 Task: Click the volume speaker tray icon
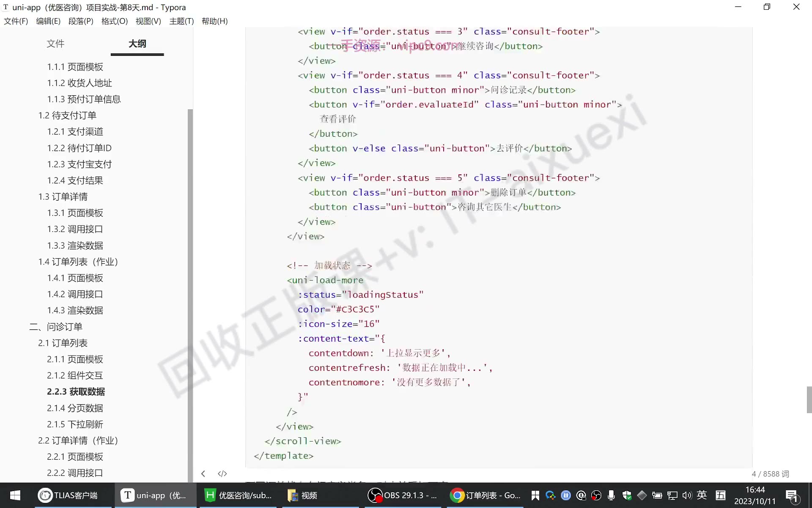click(x=687, y=495)
